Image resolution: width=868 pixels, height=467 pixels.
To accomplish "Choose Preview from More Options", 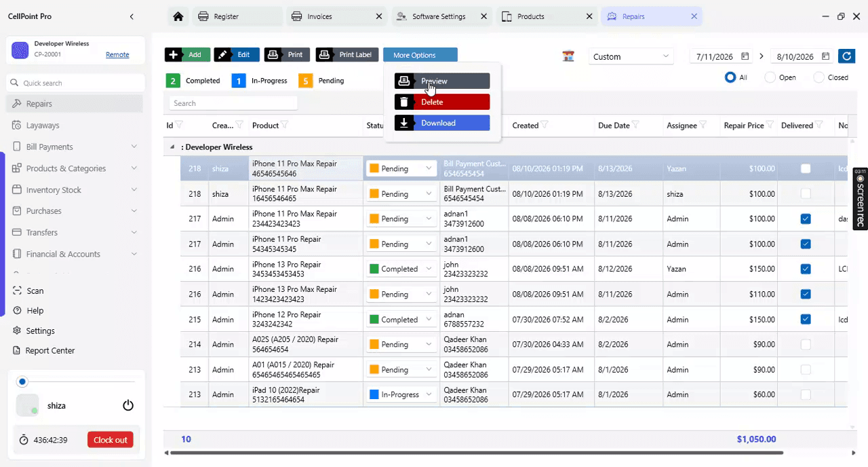I will coord(442,81).
